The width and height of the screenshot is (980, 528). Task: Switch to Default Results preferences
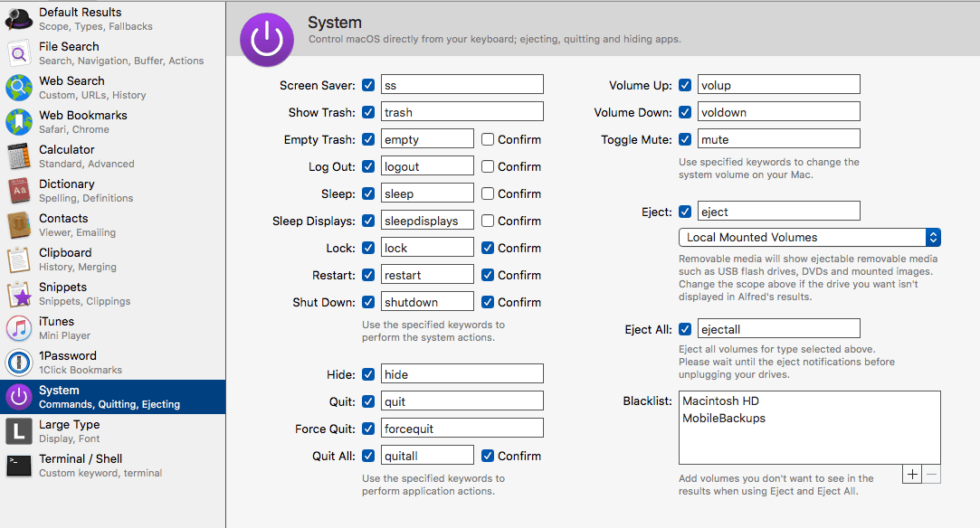click(112, 19)
